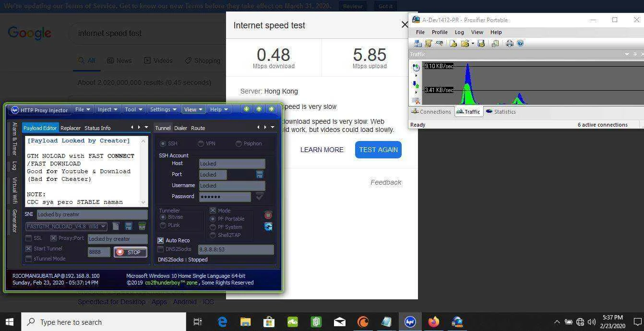Click the floppy save icon next to Port field
Image resolution: width=644 pixels, height=331 pixels.
pyautogui.click(x=260, y=175)
